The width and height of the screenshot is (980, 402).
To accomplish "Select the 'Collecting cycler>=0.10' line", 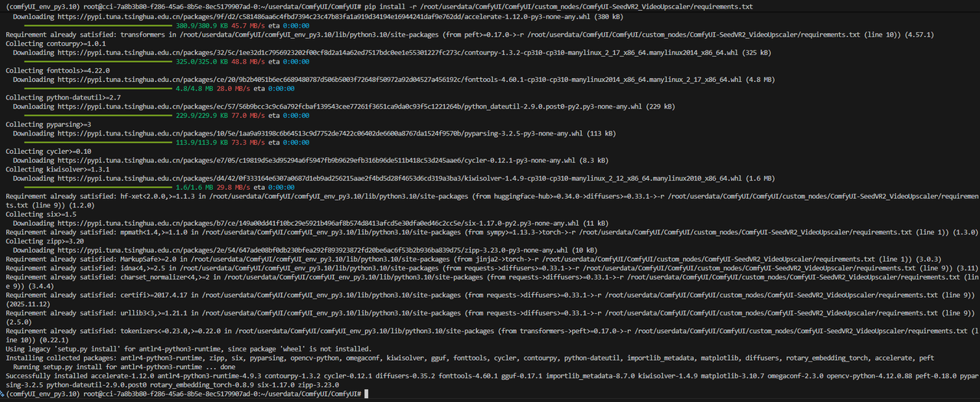I will tap(48, 152).
